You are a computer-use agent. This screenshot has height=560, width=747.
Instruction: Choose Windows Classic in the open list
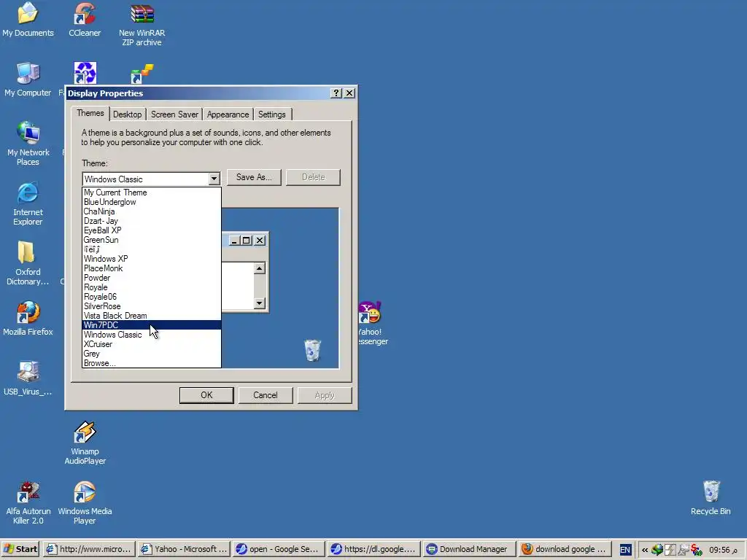(x=152, y=335)
